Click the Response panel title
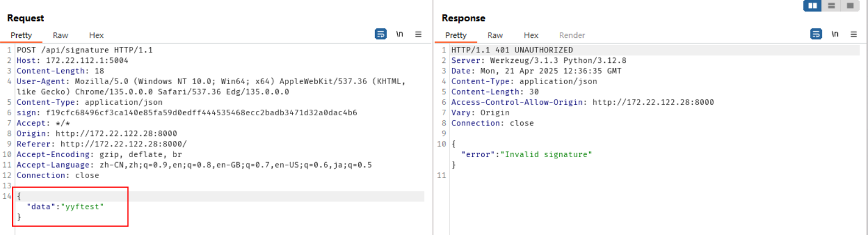868x235 pixels. (463, 18)
